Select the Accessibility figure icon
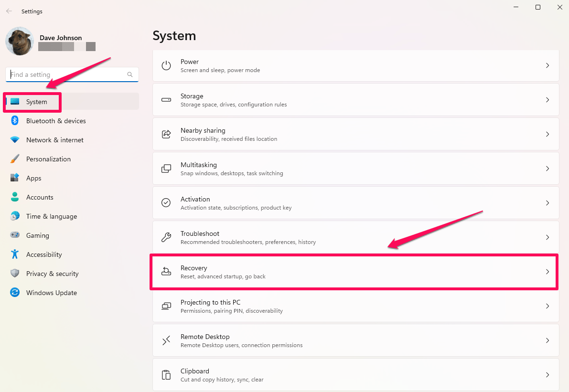This screenshot has width=569, height=392. pos(14,254)
